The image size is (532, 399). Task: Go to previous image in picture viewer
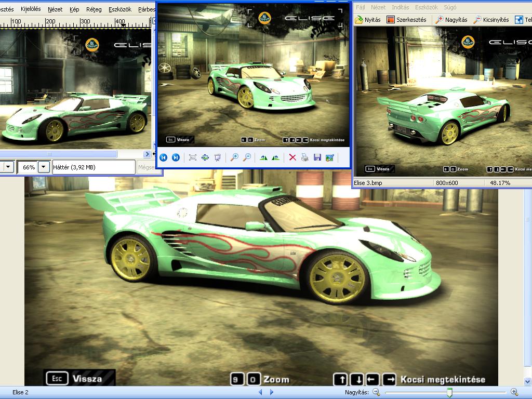pos(164,157)
